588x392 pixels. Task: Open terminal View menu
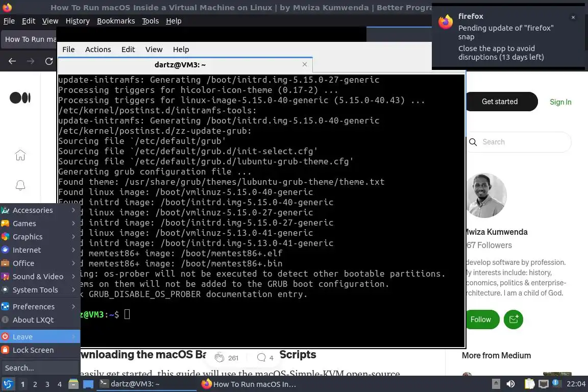click(154, 50)
